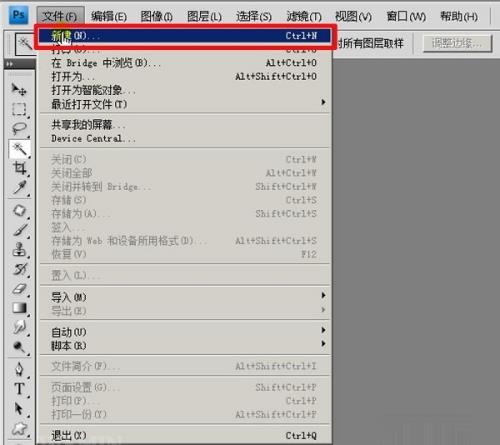500x445 pixels.
Task: Select the Type tool
Action: pyautogui.click(x=19, y=389)
